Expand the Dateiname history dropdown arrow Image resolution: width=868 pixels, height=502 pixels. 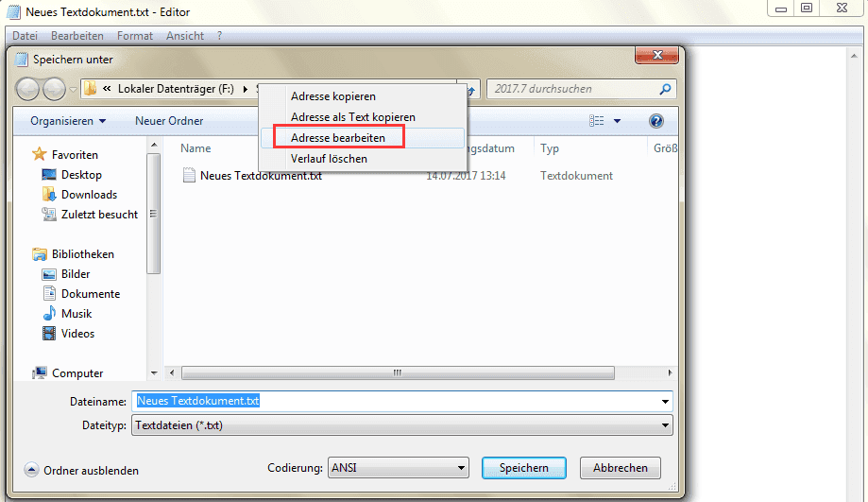[665, 401]
